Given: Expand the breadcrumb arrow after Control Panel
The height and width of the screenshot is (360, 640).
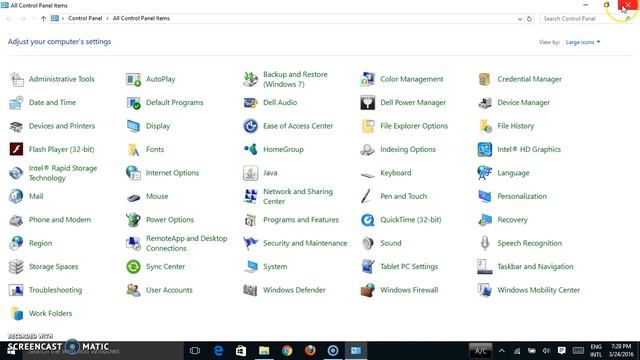Looking at the screenshot, I should (x=107, y=18).
